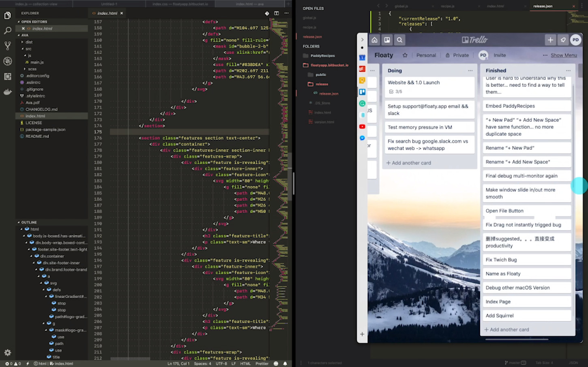Click the split editor icon in VS Code
This screenshot has width=588, height=367.
pyautogui.click(x=277, y=13)
